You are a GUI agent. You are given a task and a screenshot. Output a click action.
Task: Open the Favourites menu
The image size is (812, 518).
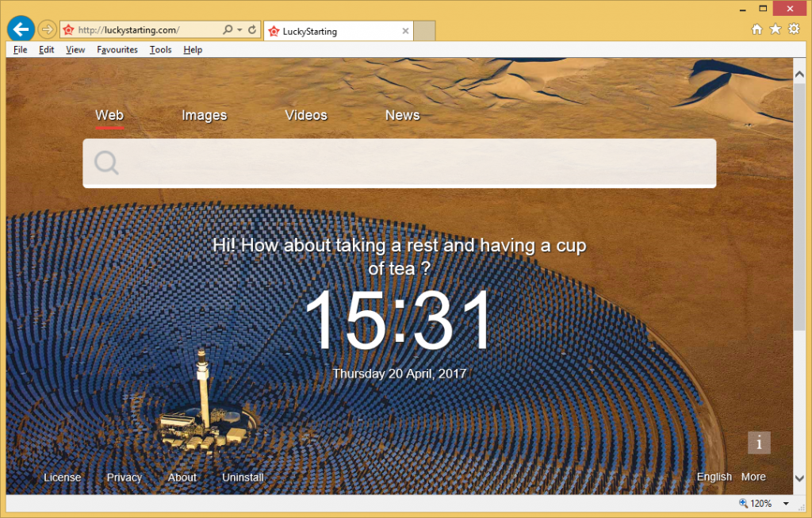click(117, 49)
